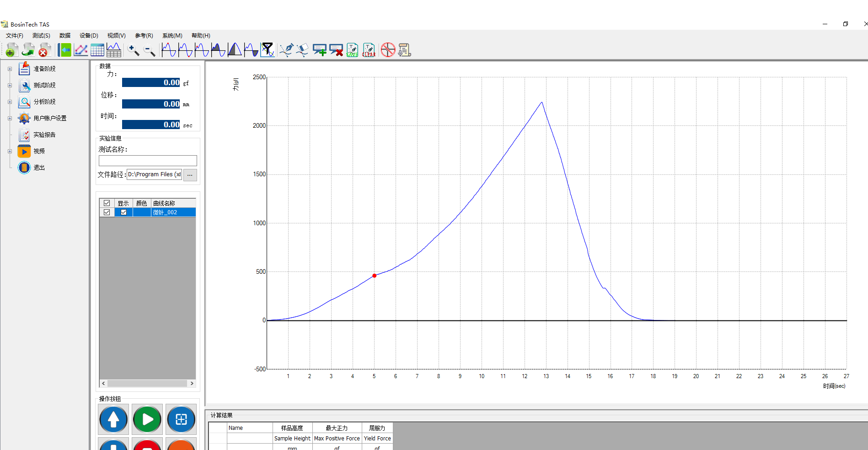
Task: Click the green play start button
Action: coord(147,419)
